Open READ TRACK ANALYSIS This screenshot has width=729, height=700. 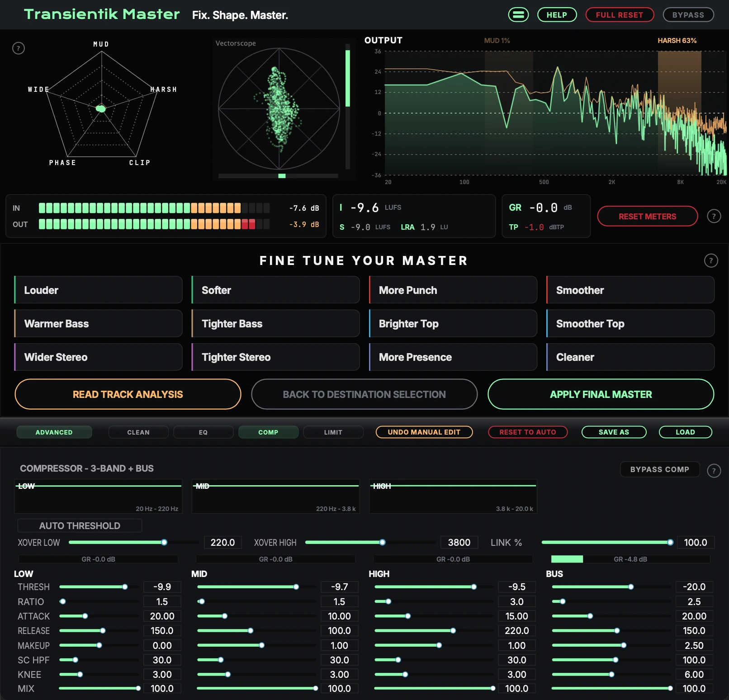[x=128, y=394]
